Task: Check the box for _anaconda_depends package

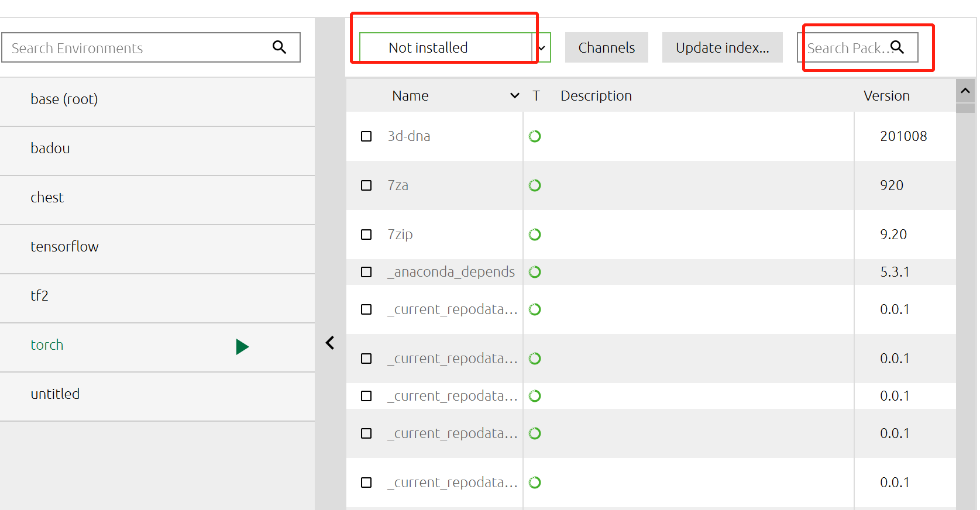Action: coord(366,272)
